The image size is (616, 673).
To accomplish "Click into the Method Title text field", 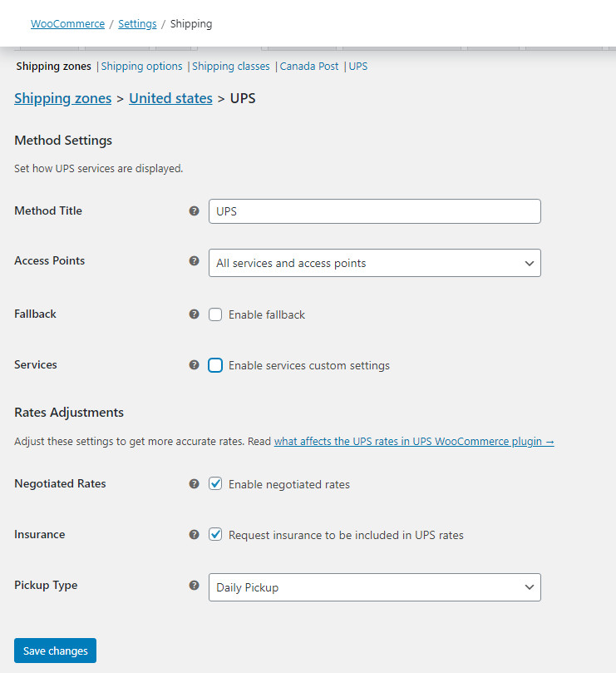I will click(374, 211).
